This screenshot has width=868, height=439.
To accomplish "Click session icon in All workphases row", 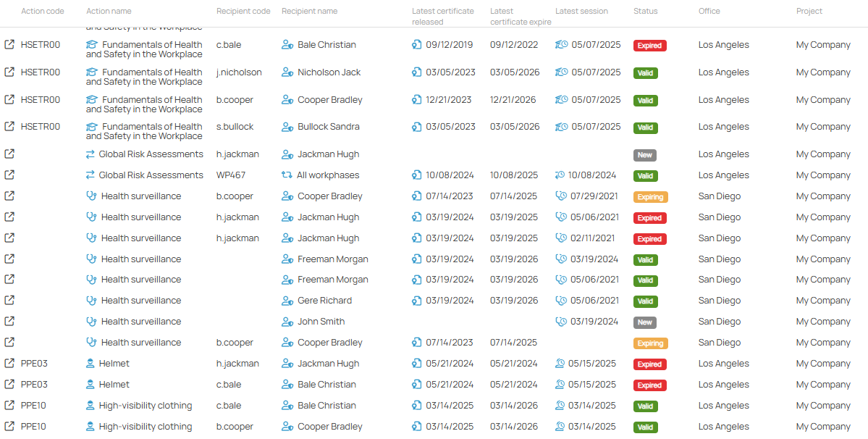I will tap(560, 175).
